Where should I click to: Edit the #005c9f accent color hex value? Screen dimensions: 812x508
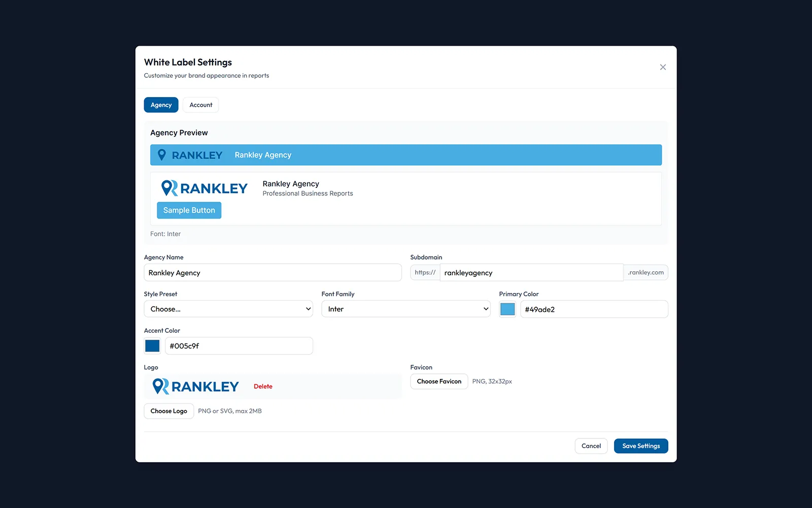coord(239,345)
